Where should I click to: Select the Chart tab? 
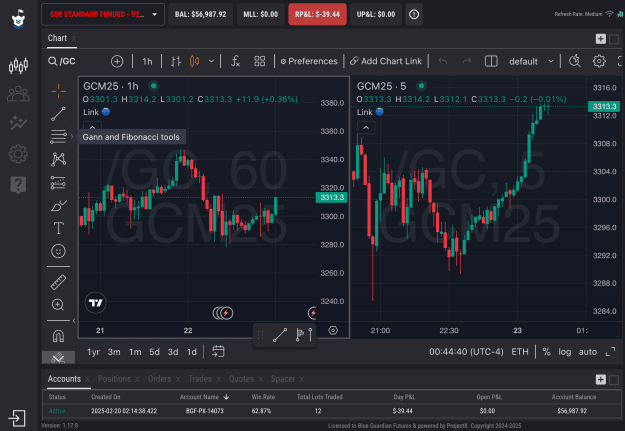57,38
